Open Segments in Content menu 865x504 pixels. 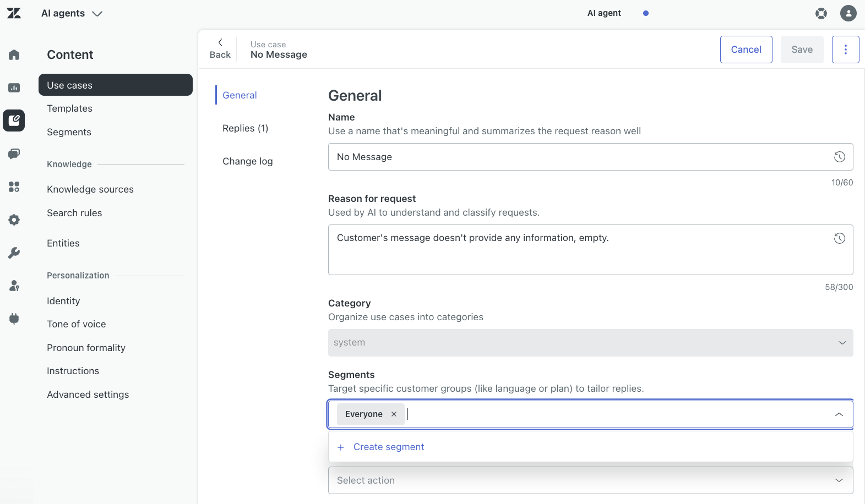[x=69, y=132]
